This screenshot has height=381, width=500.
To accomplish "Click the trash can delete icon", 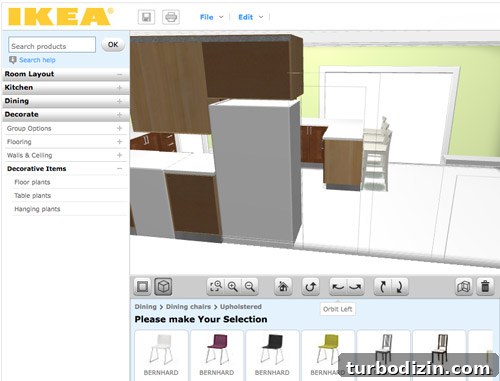I will pos(485,286).
